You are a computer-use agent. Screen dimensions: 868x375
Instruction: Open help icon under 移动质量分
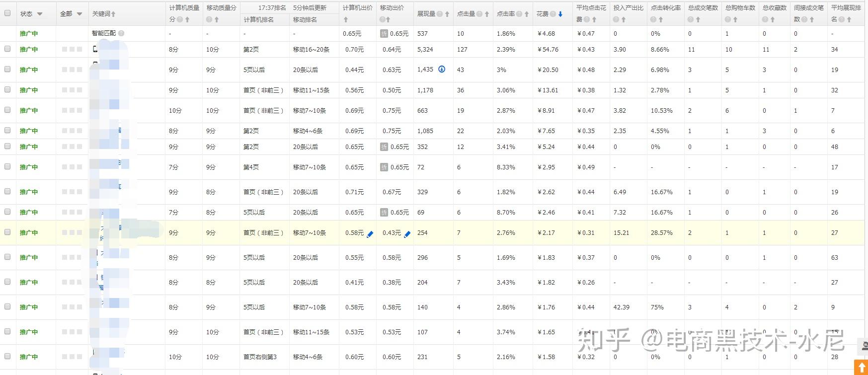click(x=209, y=19)
